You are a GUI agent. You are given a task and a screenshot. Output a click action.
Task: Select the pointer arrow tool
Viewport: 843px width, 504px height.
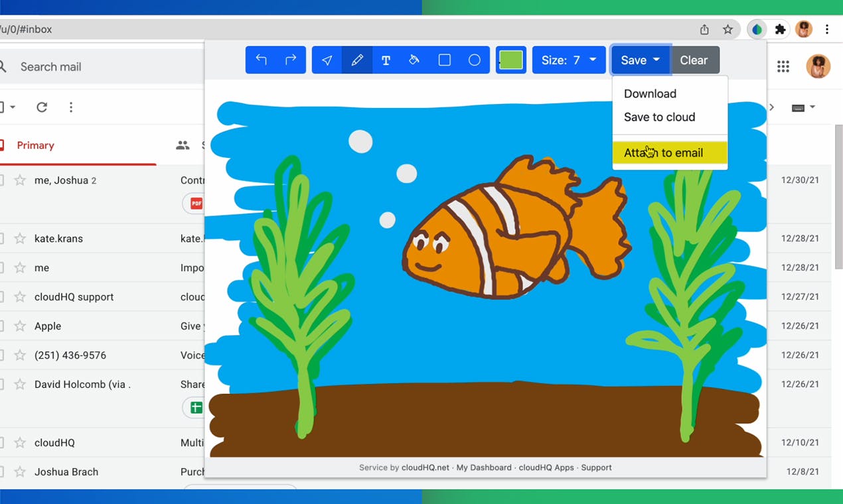click(327, 60)
